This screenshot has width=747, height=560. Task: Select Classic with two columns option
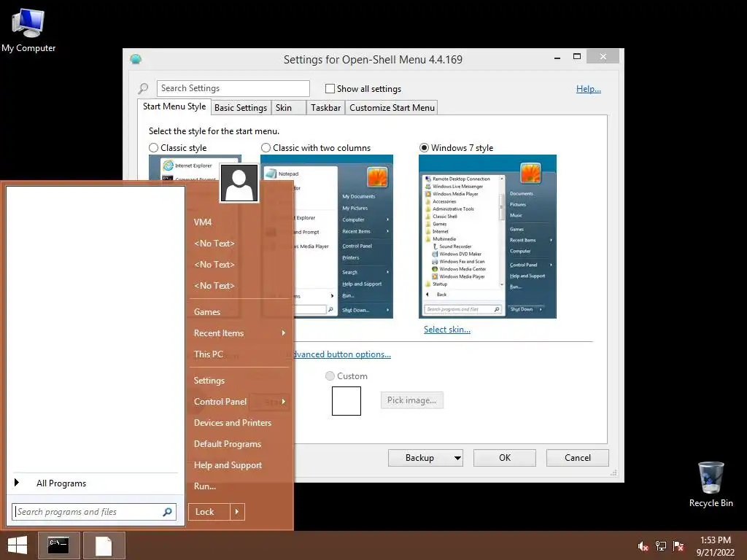266,148
